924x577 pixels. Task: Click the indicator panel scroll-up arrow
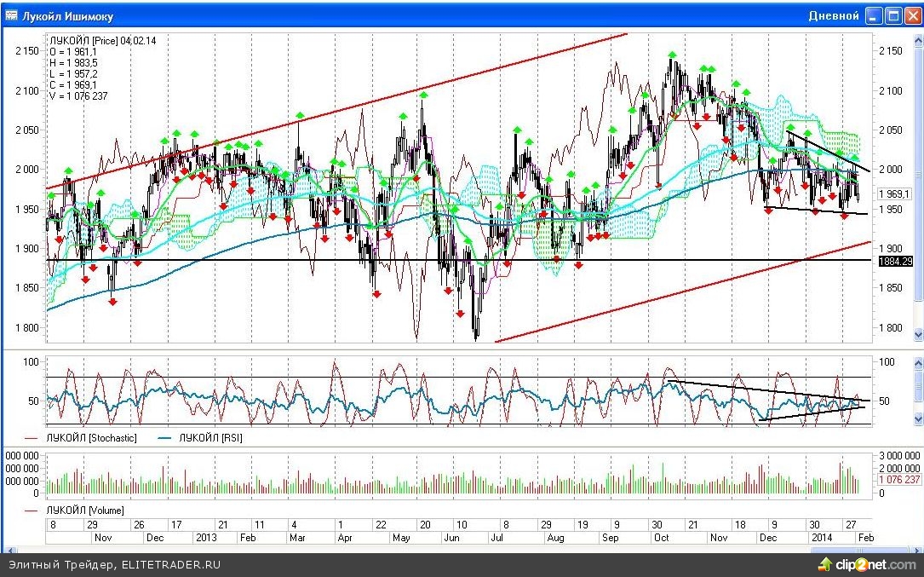[918, 364]
